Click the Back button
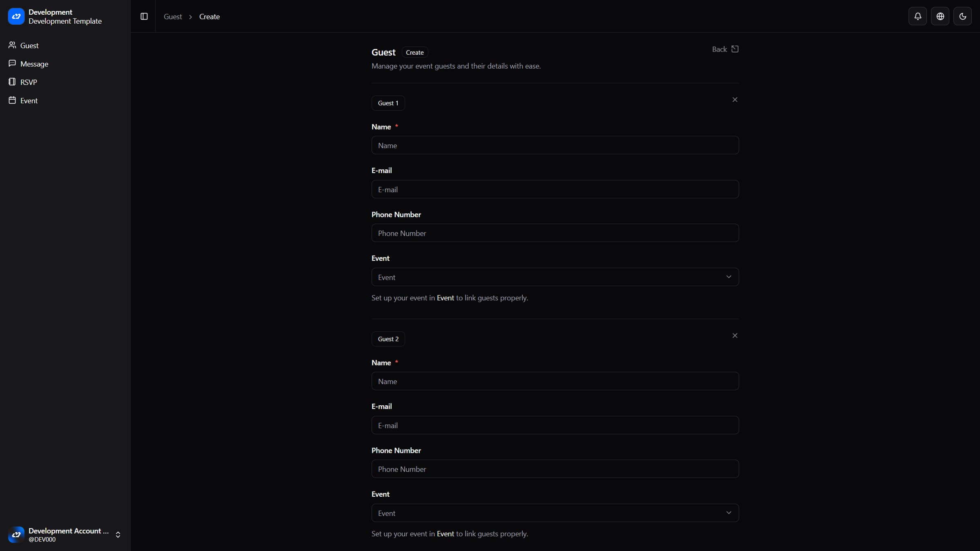The image size is (980, 551). pos(725,49)
